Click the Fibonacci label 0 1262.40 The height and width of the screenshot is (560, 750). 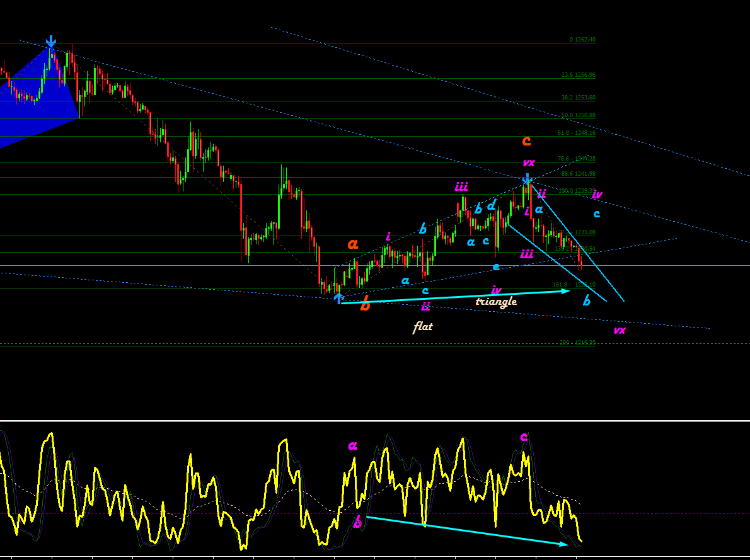pyautogui.click(x=582, y=40)
